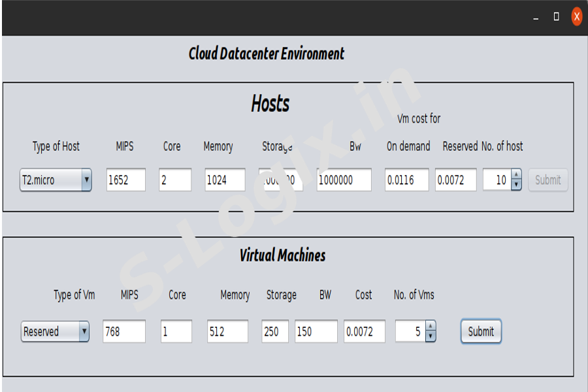Close the window with orange X

pos(576,17)
